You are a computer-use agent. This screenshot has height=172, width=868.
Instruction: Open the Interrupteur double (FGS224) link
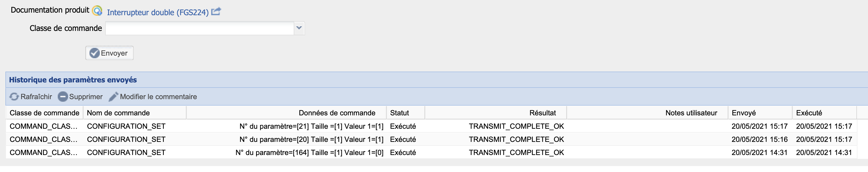(158, 12)
